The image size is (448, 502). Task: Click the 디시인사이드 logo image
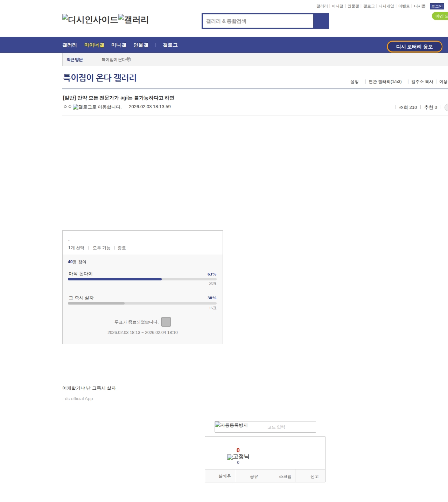90,20
